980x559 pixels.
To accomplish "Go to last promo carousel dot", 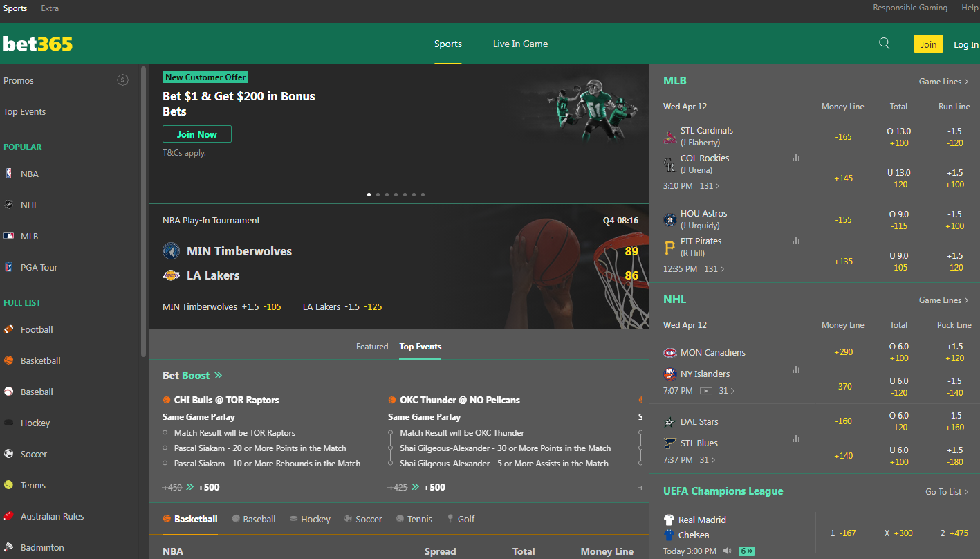I will pyautogui.click(x=423, y=194).
